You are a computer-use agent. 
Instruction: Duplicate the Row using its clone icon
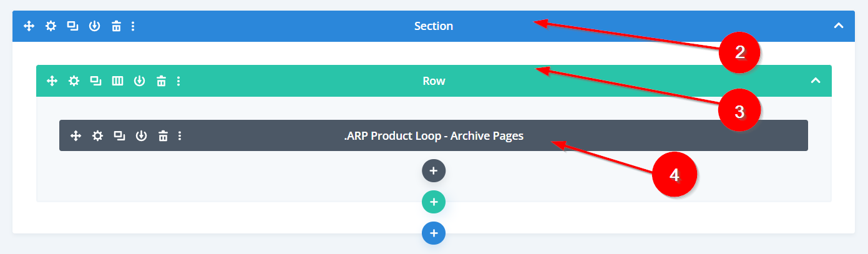(95, 81)
